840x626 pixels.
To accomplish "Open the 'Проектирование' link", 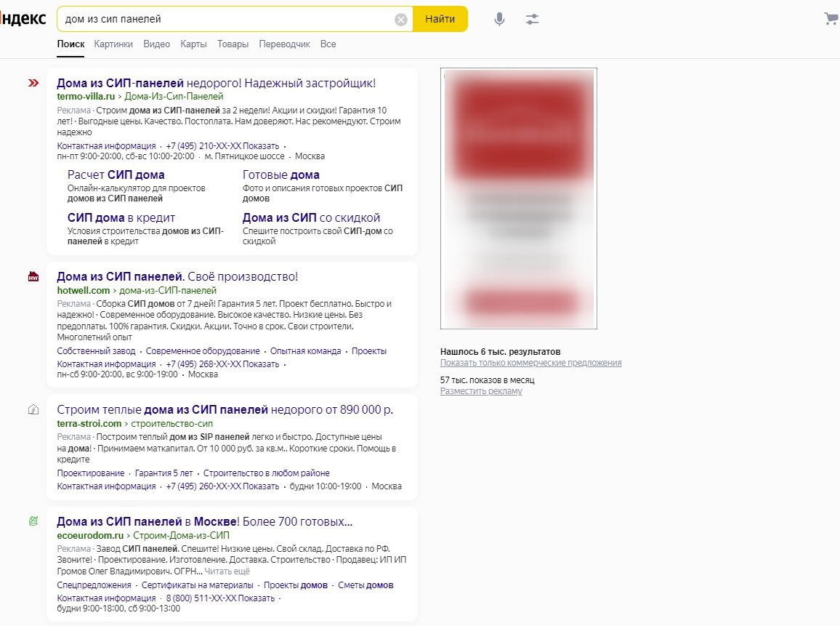I will tap(91, 473).
